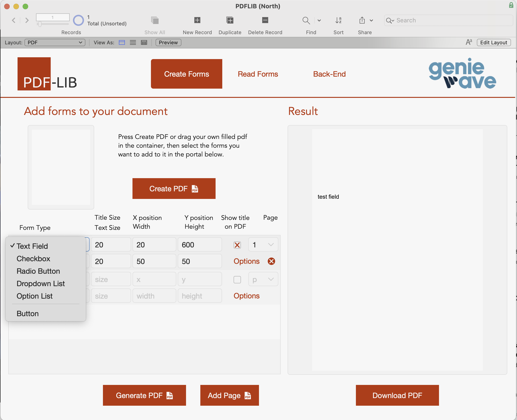Click the test field in the result PDF
Image resolution: width=517 pixels, height=420 pixels.
[x=328, y=197]
